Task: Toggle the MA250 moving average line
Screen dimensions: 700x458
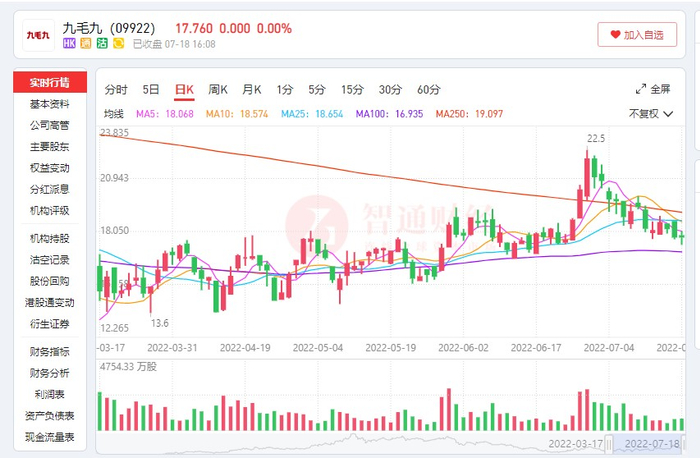Action: [x=469, y=114]
